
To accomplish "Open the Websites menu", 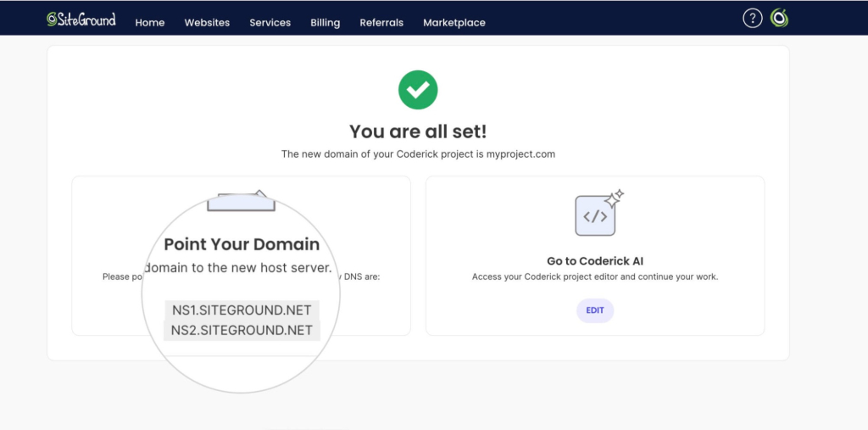I will 207,23.
